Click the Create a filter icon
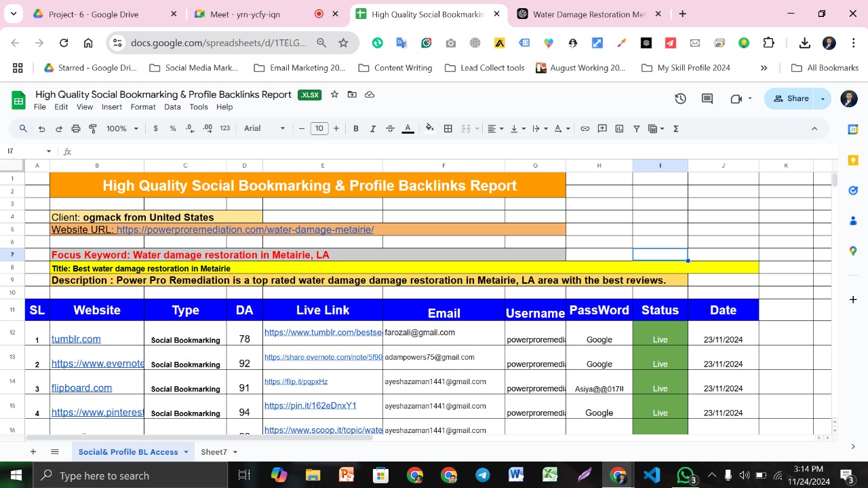The image size is (868, 488). [636, 129]
